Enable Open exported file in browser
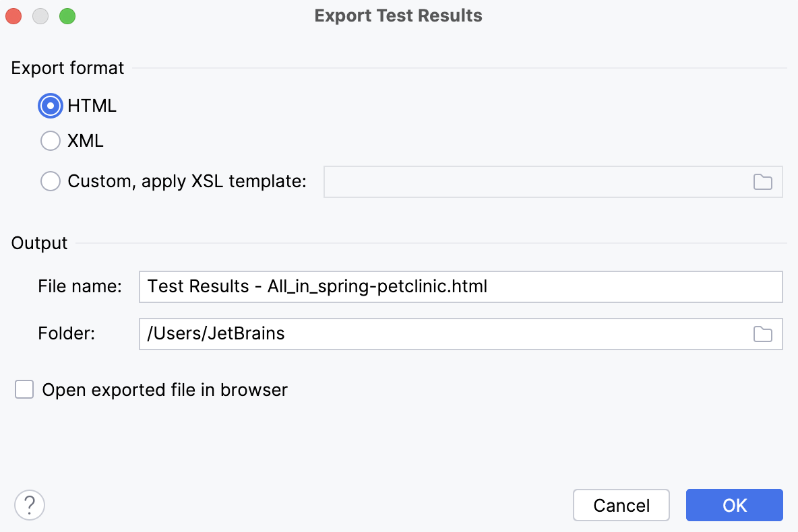The image size is (798, 532). coord(24,389)
